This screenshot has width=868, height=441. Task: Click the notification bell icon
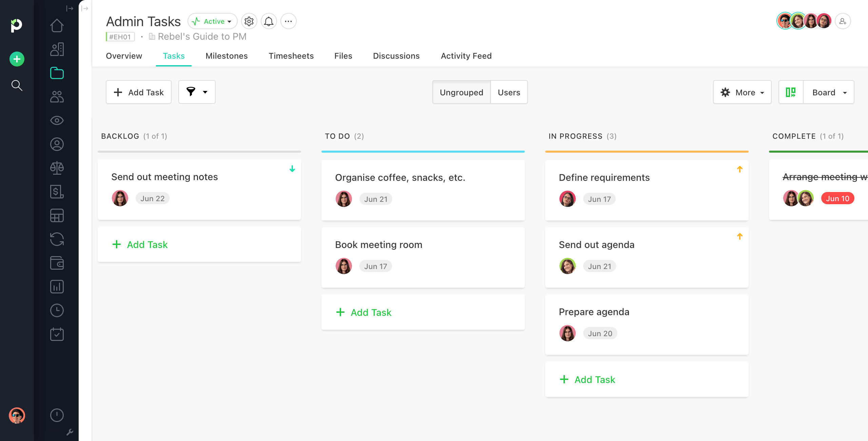click(269, 21)
